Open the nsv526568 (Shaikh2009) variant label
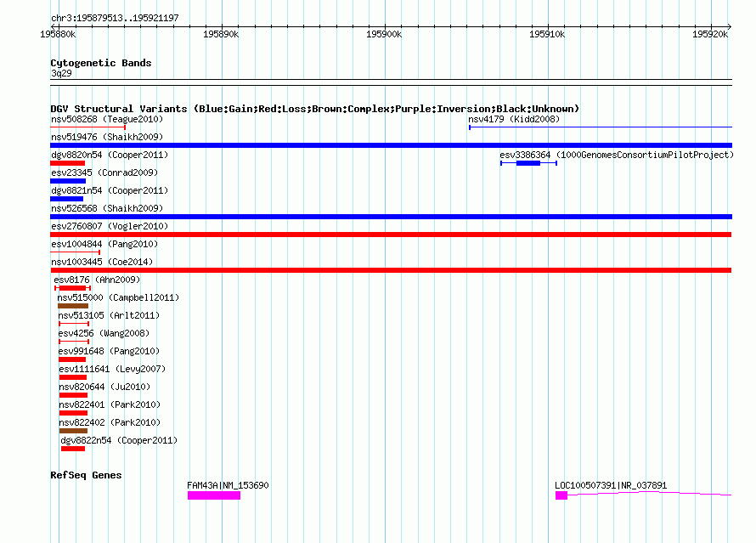The width and height of the screenshot is (756, 543). (x=107, y=208)
